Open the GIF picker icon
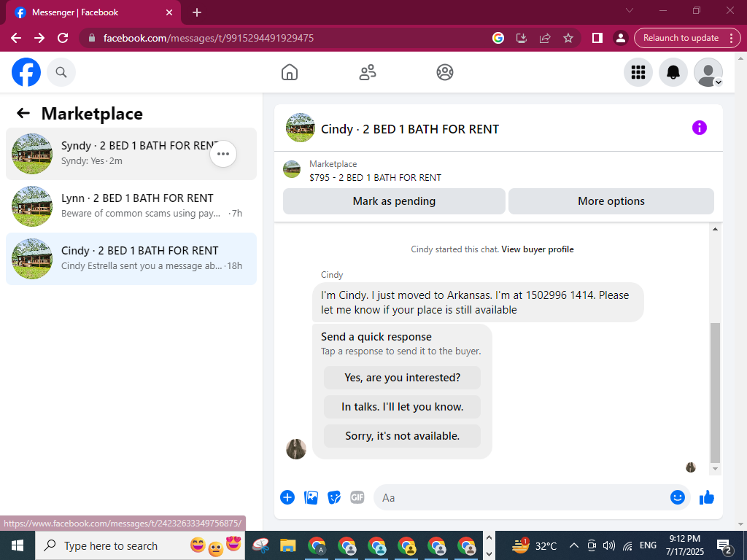747x560 pixels. [x=357, y=497]
